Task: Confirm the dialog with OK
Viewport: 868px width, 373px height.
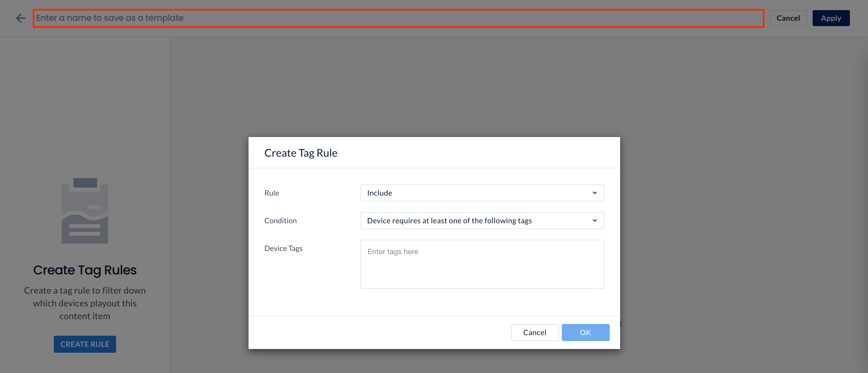Action: pyautogui.click(x=585, y=333)
